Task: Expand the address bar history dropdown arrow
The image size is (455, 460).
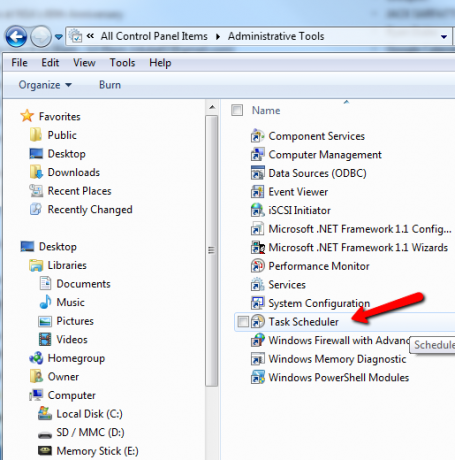Action: [x=444, y=37]
